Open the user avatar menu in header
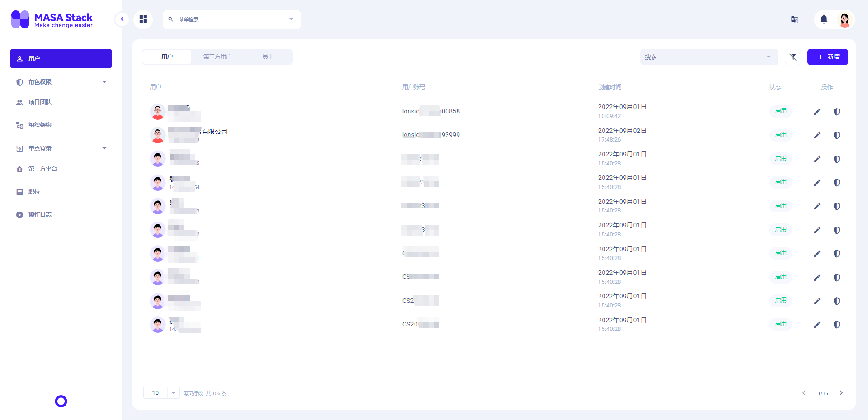 click(x=844, y=19)
